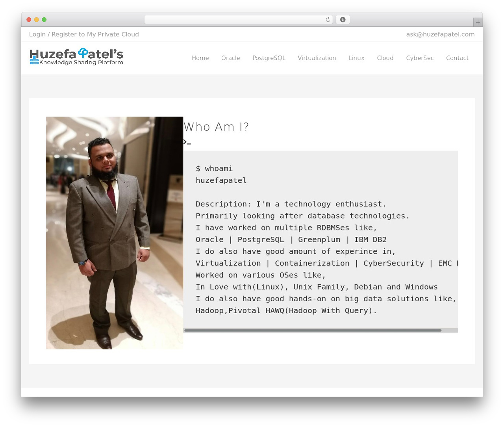Click the line 'Oracle | PostgreSQL | Greenplum | IBM DB2'
Viewport: 504px width, 427px height.
291,239
